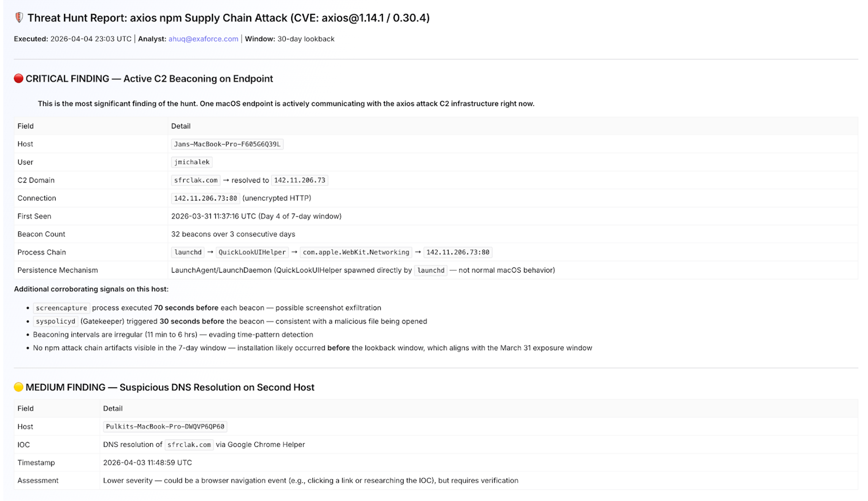Click the sfrclak.com C2 domain tag
The height and width of the screenshot is (501, 868).
click(x=196, y=180)
